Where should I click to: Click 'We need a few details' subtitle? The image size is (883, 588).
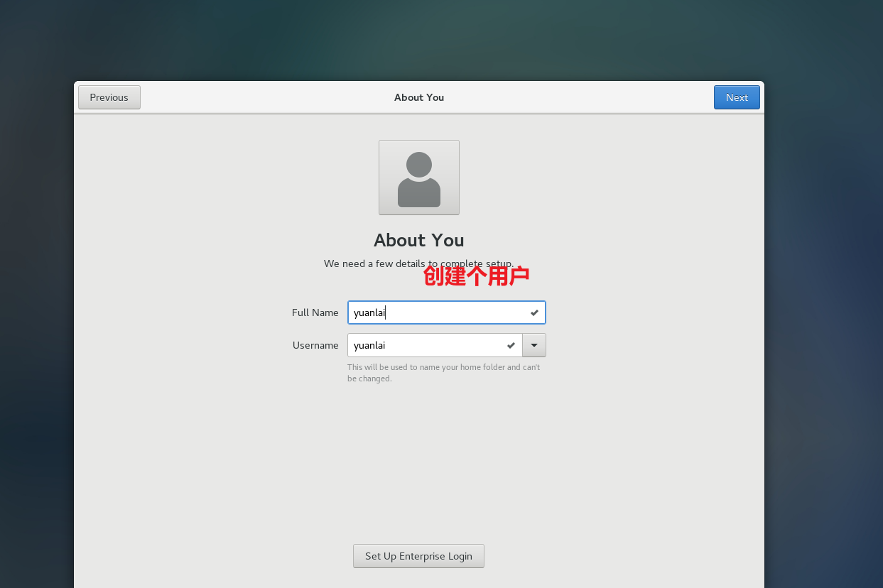tap(419, 263)
